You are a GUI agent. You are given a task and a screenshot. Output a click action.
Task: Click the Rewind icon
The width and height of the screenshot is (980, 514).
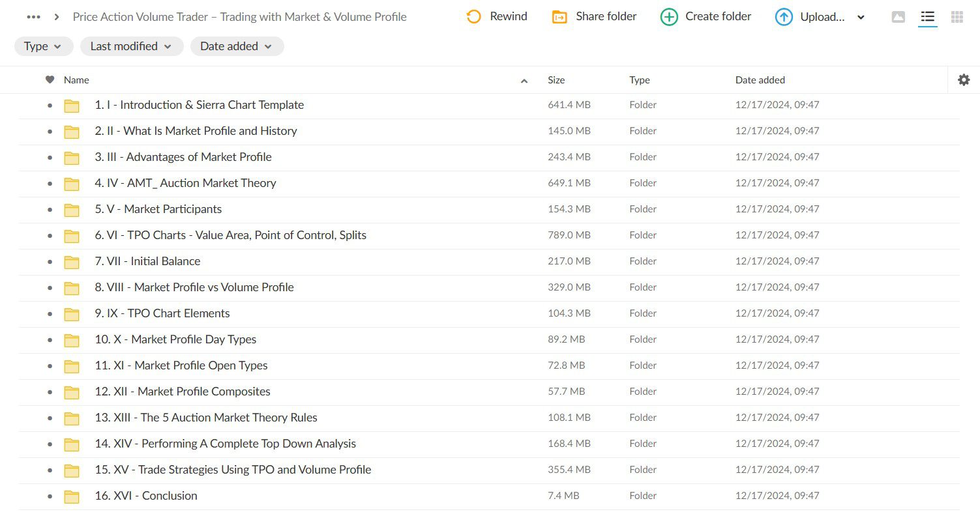click(x=474, y=17)
